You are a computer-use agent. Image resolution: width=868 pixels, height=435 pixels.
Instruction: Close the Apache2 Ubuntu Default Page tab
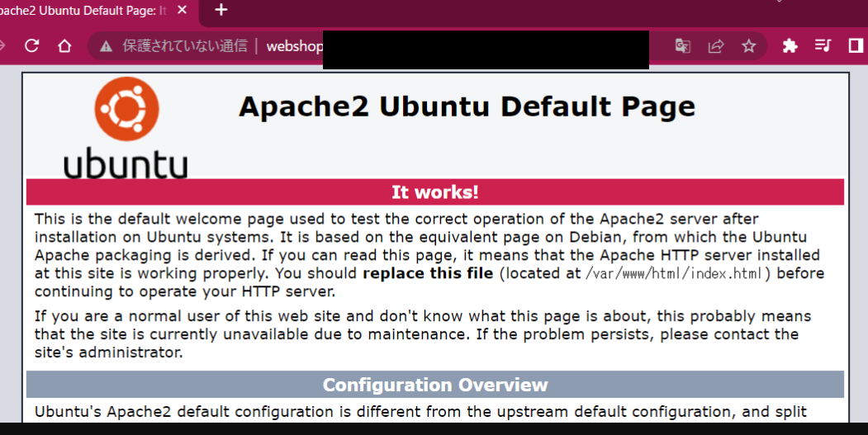pyautogui.click(x=183, y=10)
